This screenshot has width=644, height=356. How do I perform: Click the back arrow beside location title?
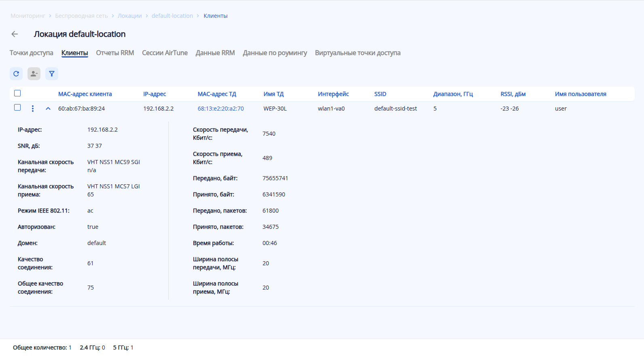point(15,34)
